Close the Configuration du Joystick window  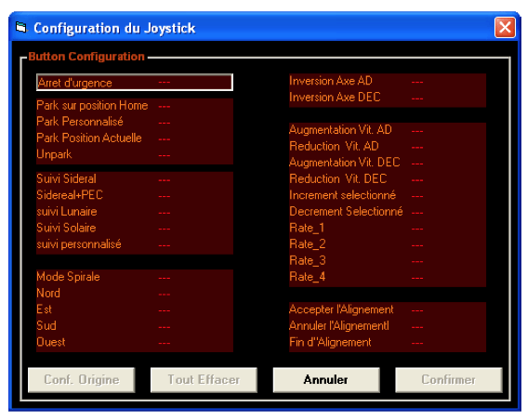point(505,27)
